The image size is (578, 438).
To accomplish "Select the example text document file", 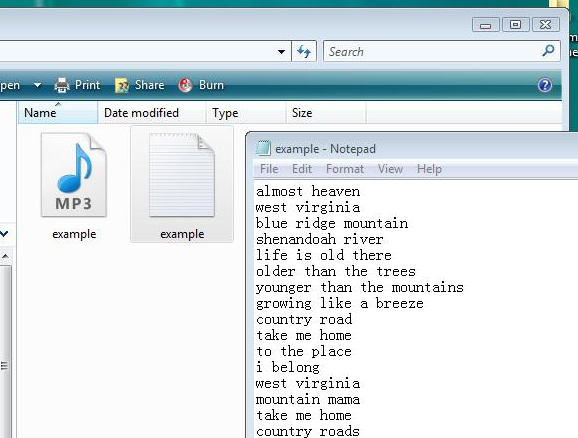I will [x=182, y=184].
